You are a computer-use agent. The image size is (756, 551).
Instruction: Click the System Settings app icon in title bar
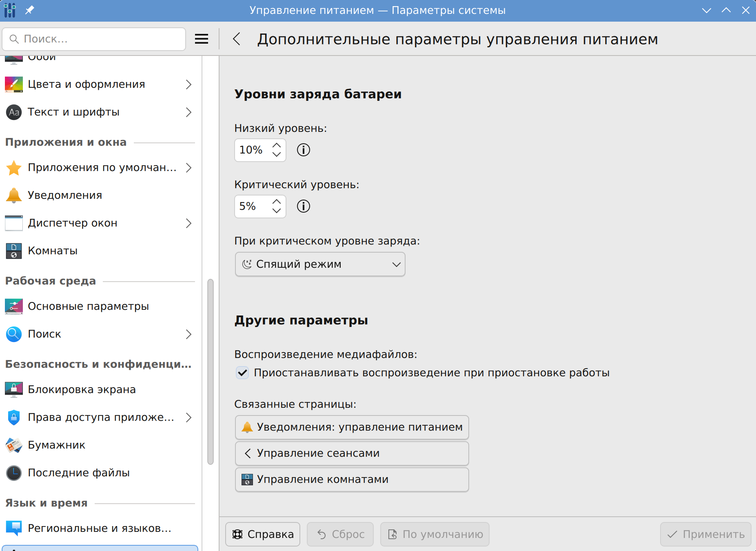(x=10, y=10)
